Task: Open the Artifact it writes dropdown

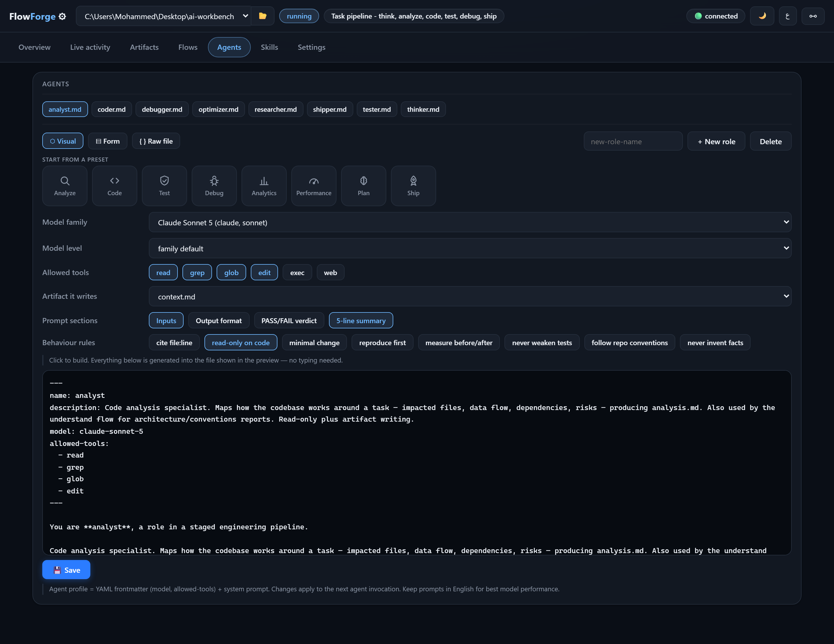Action: 470,296
